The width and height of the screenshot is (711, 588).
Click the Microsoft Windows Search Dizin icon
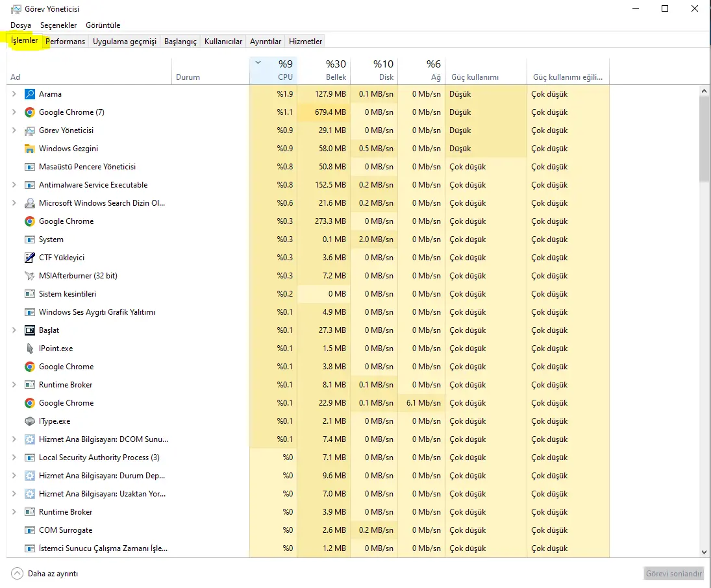click(x=29, y=203)
